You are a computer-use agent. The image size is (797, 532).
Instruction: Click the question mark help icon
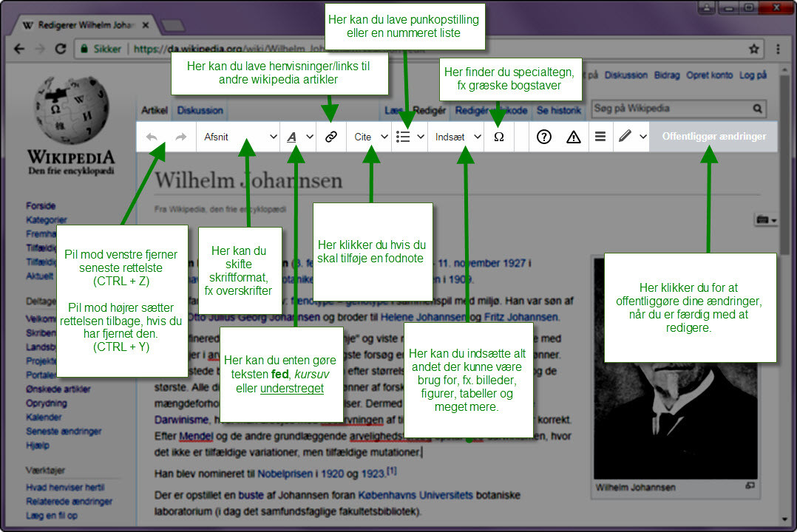(544, 137)
